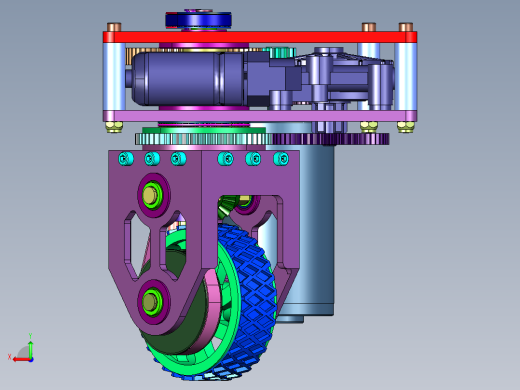Pick the rightmost cyan socket screw

(x=281, y=159)
